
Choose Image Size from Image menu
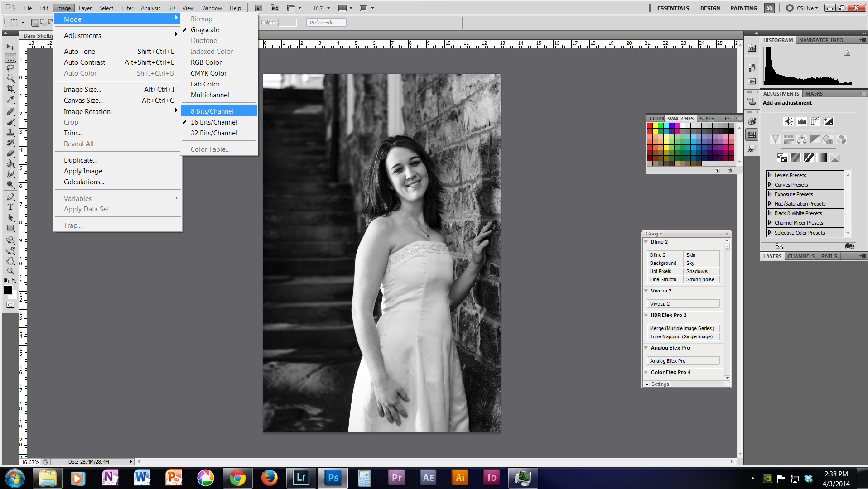[118, 90]
